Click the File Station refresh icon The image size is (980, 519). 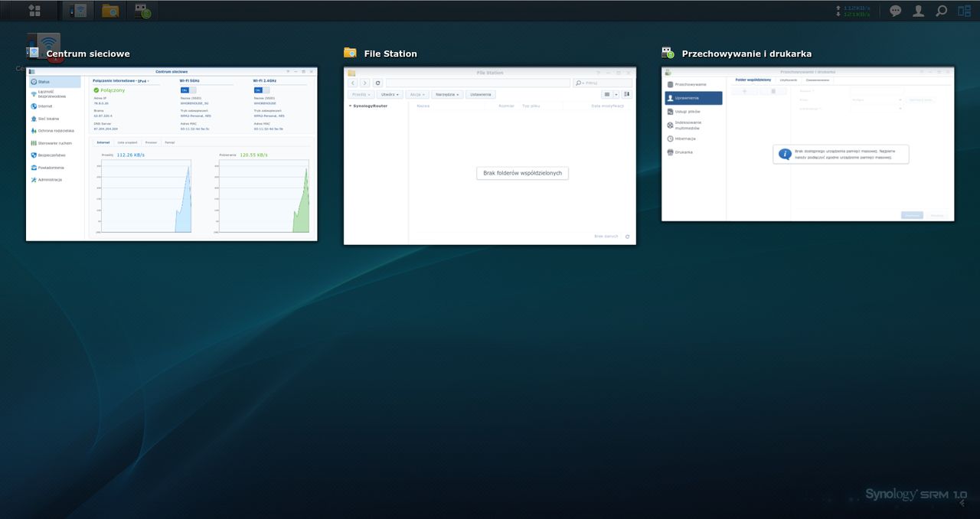tap(377, 83)
